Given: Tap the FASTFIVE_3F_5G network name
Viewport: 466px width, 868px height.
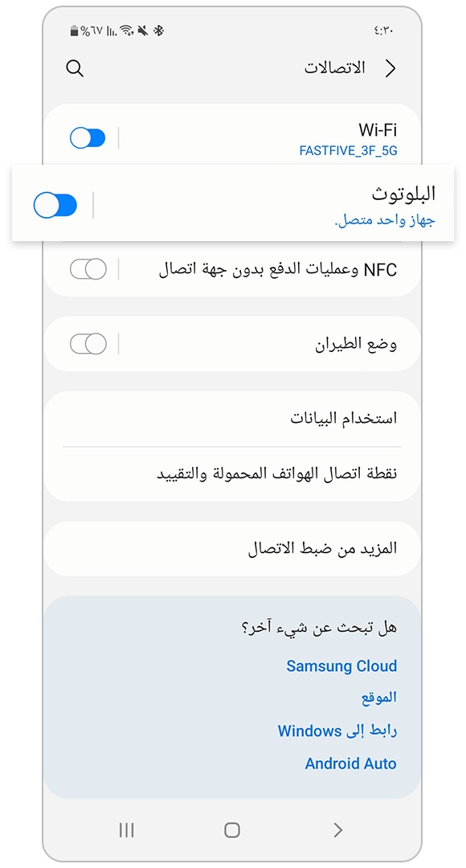Looking at the screenshot, I should point(349,149).
